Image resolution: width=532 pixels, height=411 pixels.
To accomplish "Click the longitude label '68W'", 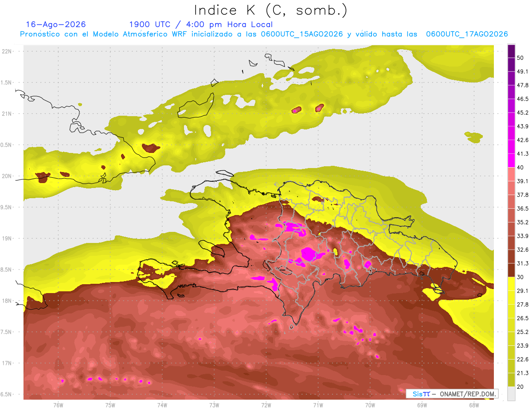I will (x=473, y=405).
